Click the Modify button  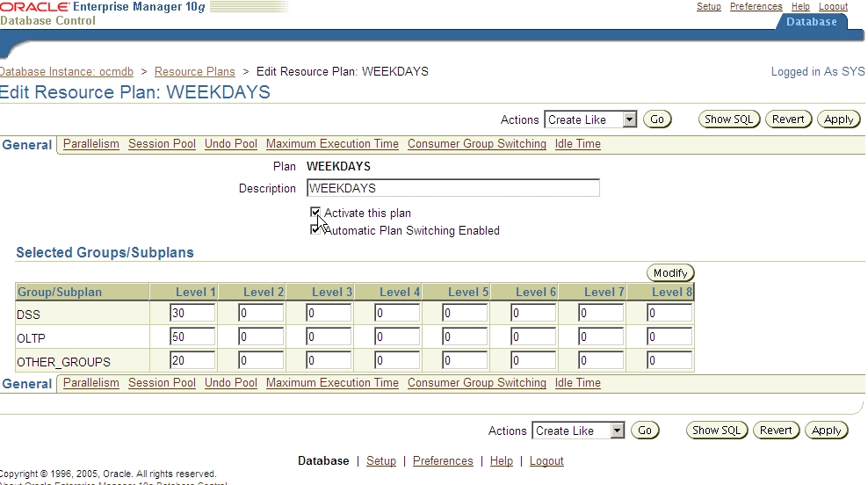pos(670,273)
